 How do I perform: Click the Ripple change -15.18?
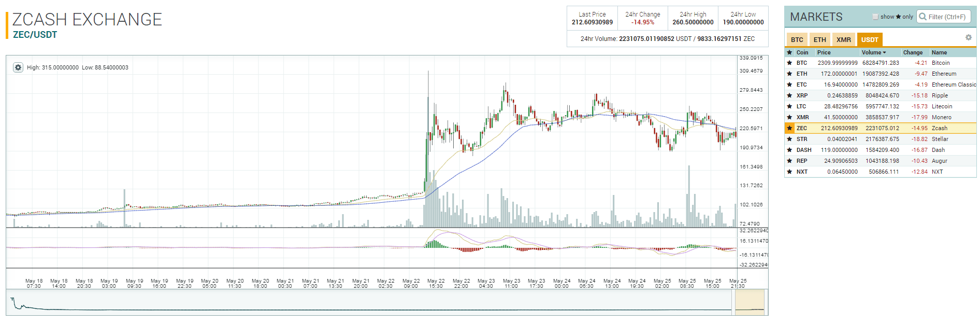(x=920, y=95)
